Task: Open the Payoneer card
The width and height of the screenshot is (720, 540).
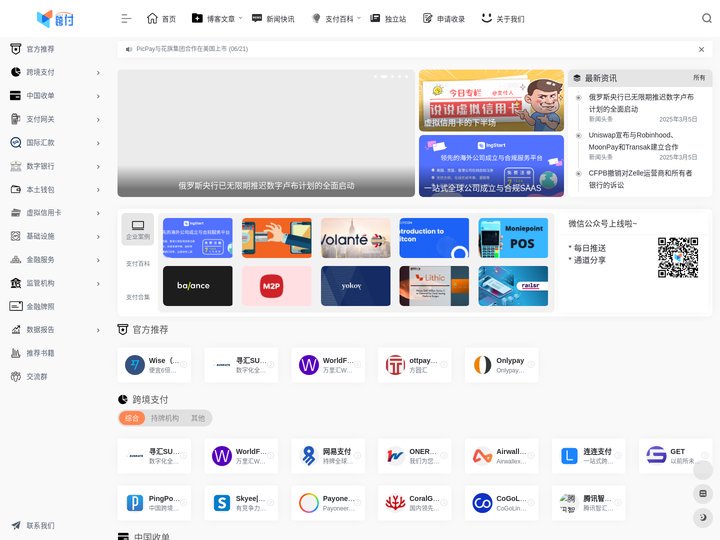Action: click(x=328, y=503)
